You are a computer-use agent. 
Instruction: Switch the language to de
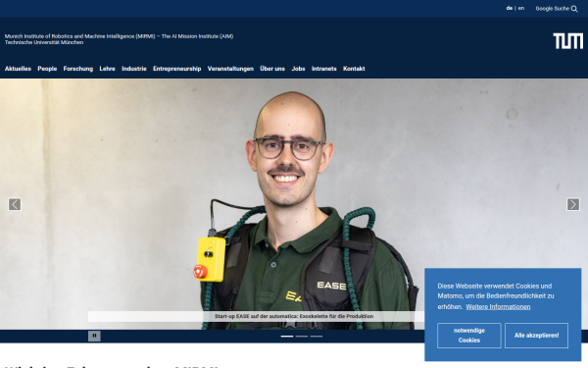click(510, 8)
